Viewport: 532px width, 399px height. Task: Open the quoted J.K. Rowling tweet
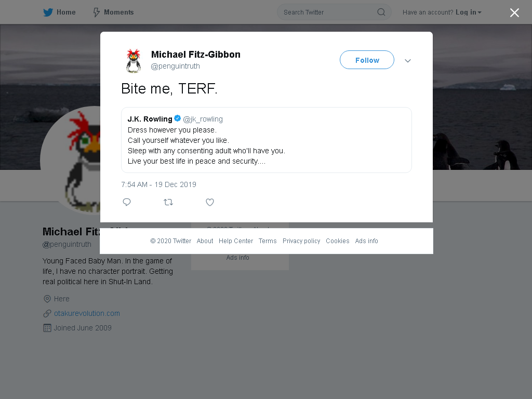click(267, 140)
